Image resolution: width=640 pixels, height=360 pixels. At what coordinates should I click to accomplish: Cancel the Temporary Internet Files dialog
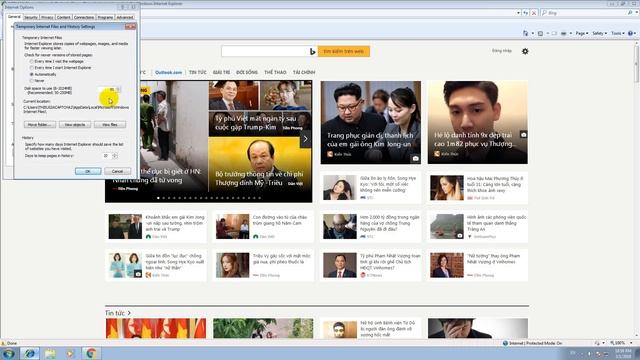(x=118, y=171)
